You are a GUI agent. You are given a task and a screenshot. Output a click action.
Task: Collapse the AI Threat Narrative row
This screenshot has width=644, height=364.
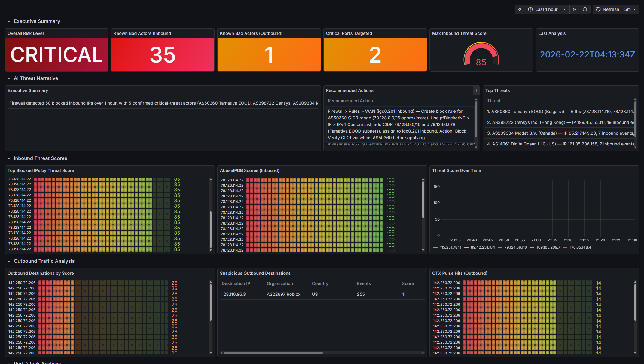point(36,78)
